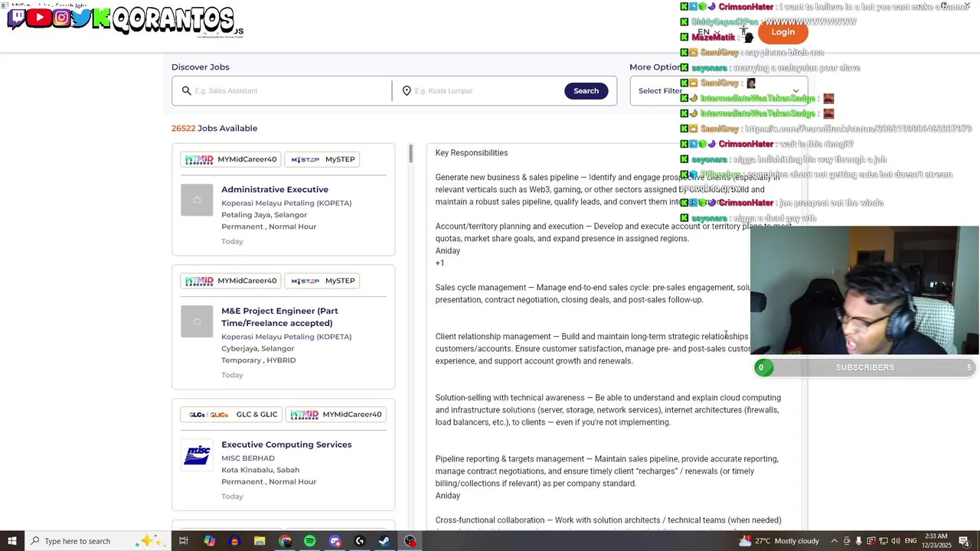Switch to Chrome in the taskbar
The height and width of the screenshot is (551, 980).
point(285,541)
